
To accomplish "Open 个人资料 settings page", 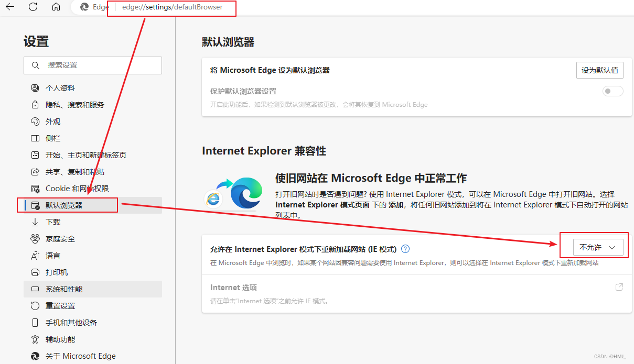I will pos(93,88).
